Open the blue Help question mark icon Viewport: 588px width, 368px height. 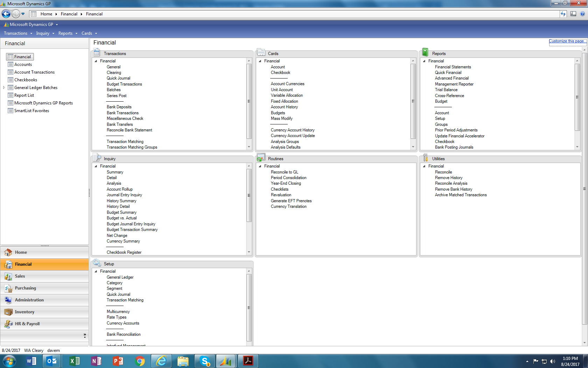582,14
